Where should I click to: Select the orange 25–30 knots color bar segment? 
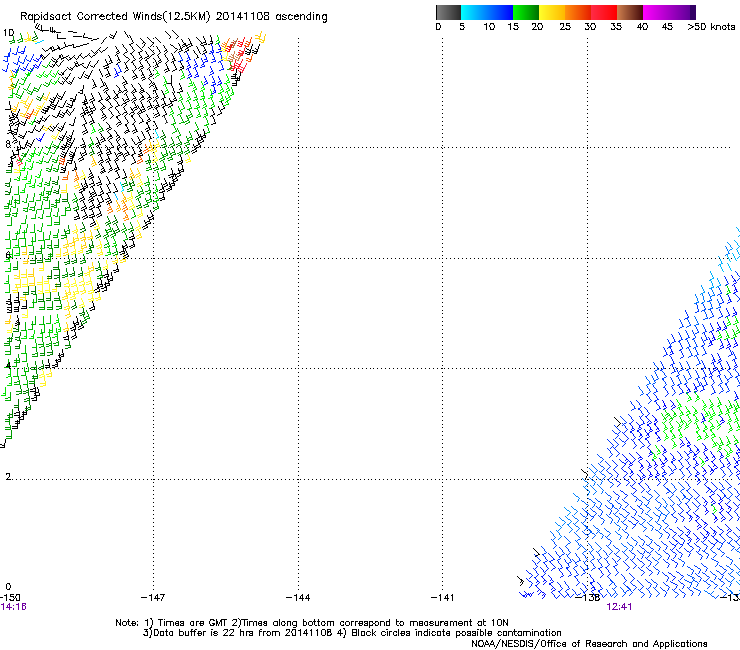click(x=578, y=12)
